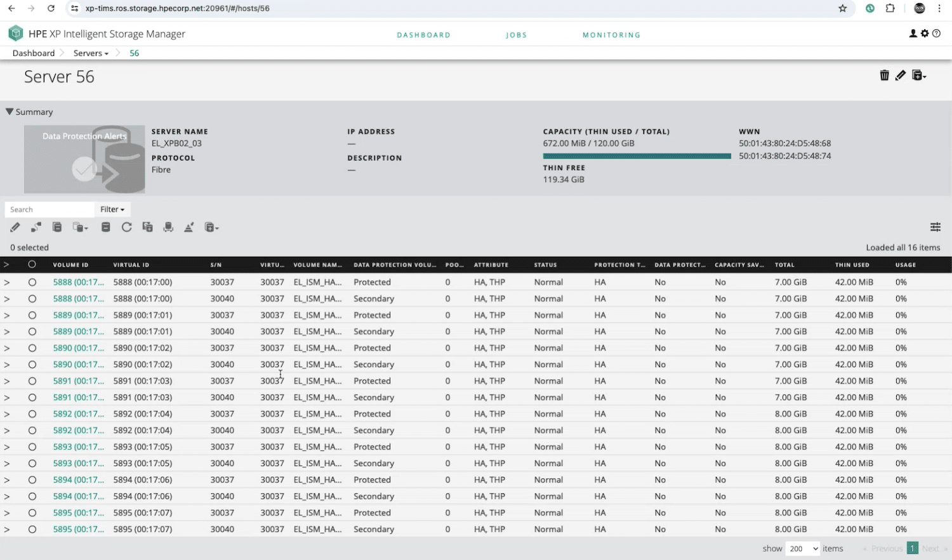Viewport: 952px width, 560px height.
Task: Click the browser address bar URL
Action: [x=178, y=8]
